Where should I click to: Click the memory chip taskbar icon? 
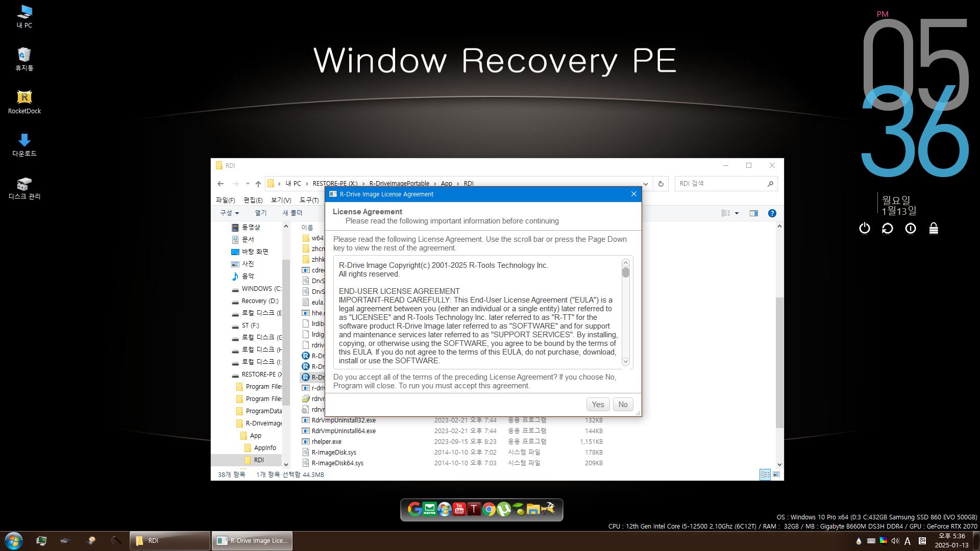[x=65, y=540]
